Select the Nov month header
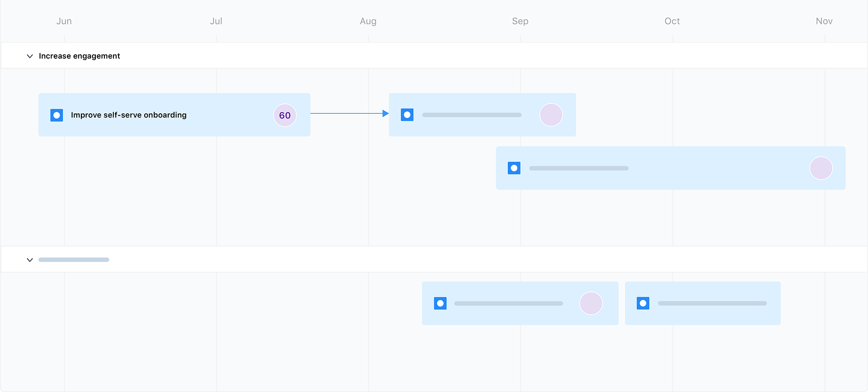 [824, 21]
